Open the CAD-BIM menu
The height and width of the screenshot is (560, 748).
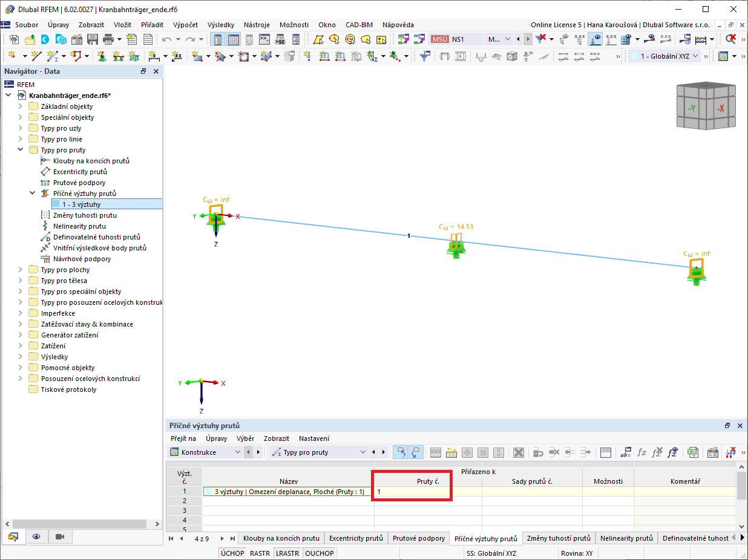(358, 25)
